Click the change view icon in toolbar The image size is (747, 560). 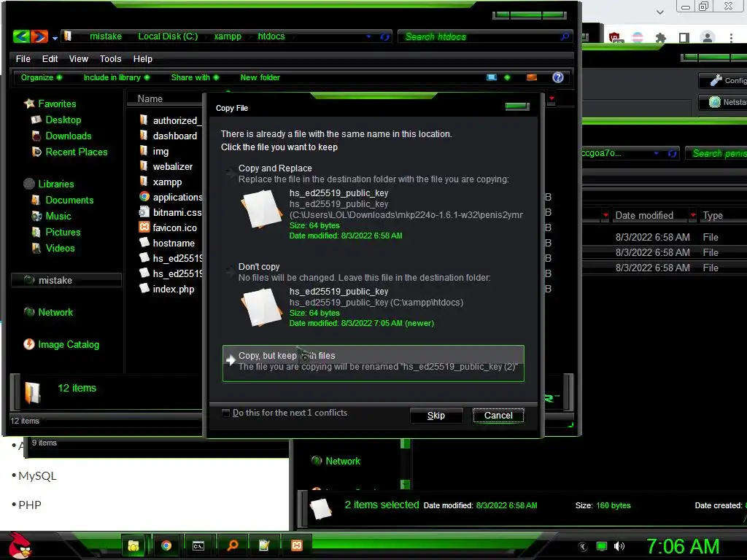tap(492, 77)
